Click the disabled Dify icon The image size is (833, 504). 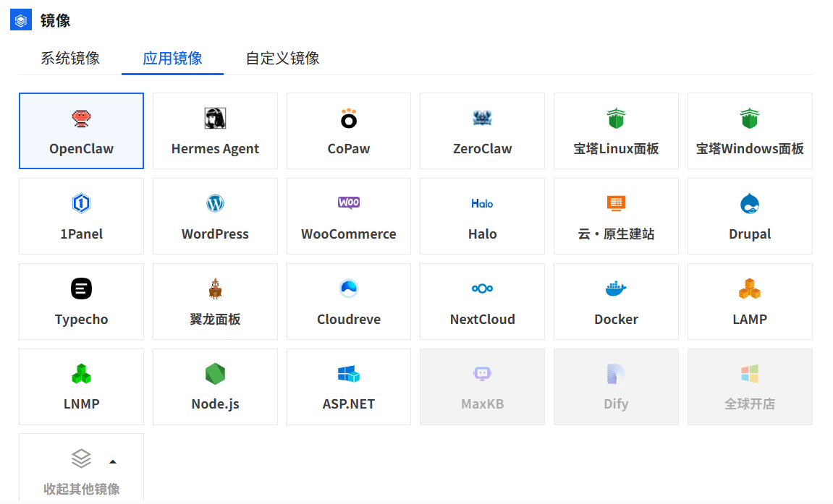pos(617,374)
